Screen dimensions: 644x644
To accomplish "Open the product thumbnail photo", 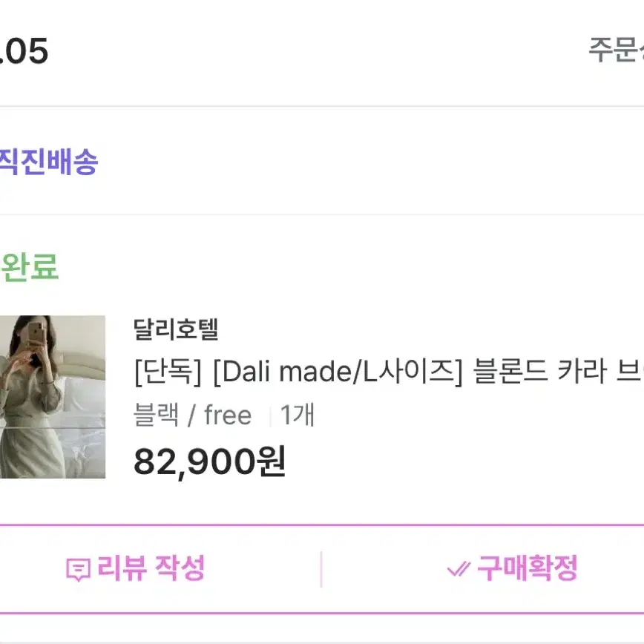I will (53, 397).
